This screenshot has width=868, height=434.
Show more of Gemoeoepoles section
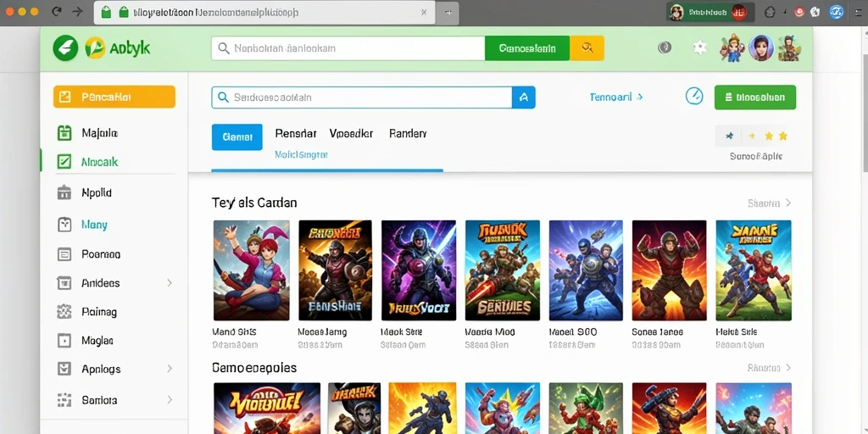(770, 368)
